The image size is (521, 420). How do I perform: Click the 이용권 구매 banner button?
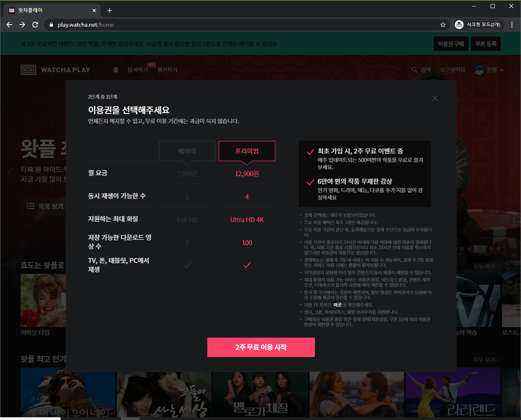click(x=451, y=44)
